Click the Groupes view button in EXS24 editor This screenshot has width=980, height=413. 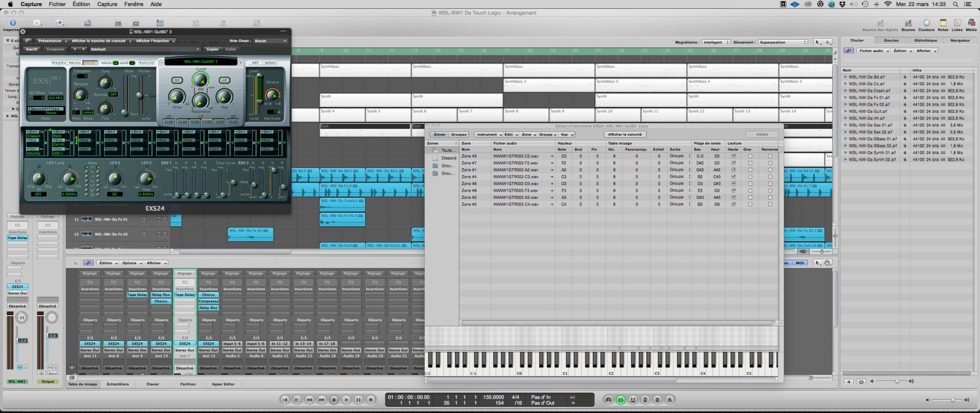(x=458, y=135)
